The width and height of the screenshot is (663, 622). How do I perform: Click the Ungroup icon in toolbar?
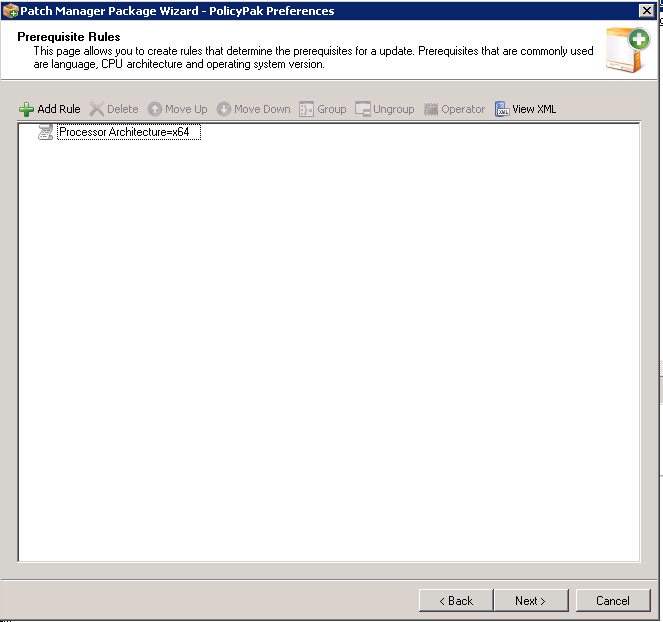coord(363,109)
